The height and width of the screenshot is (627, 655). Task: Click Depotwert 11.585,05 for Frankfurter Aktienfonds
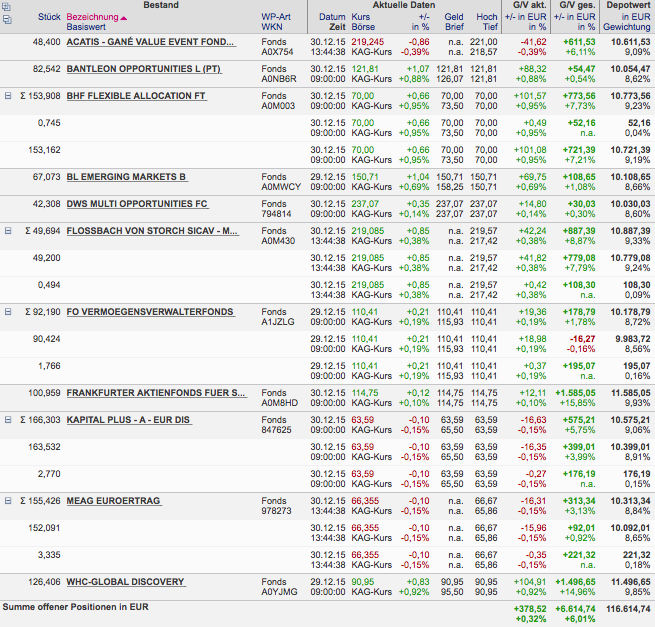630,393
